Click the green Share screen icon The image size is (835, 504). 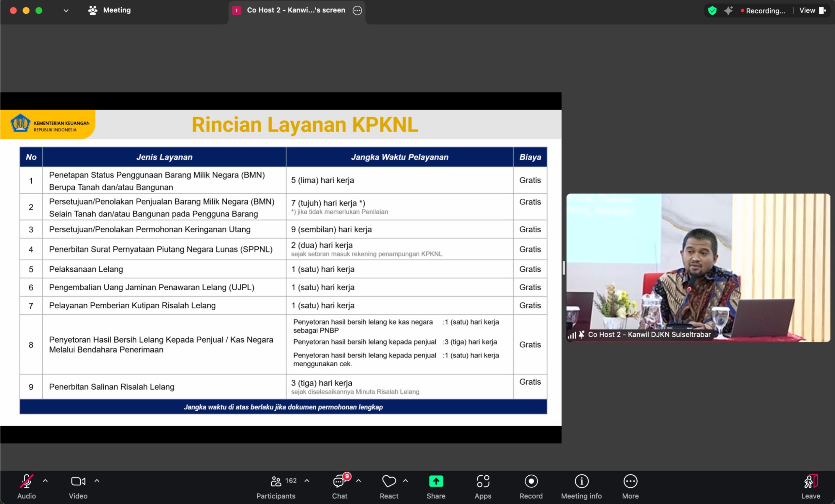[x=436, y=481]
